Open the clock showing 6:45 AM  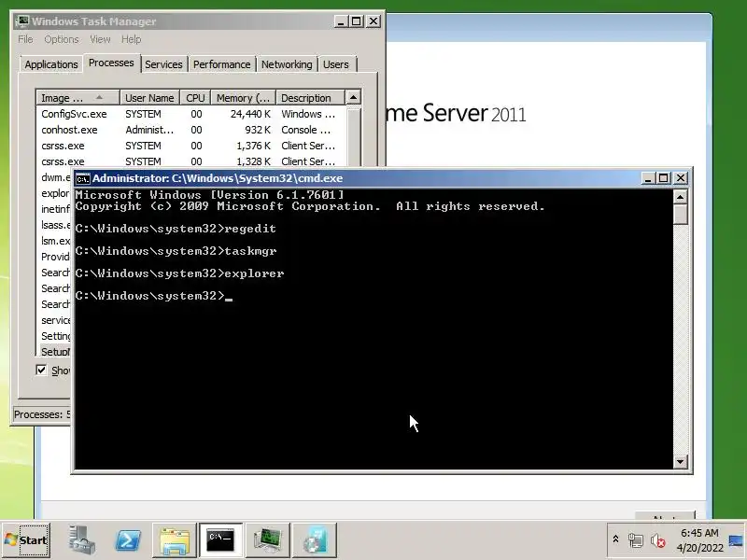[699, 540]
